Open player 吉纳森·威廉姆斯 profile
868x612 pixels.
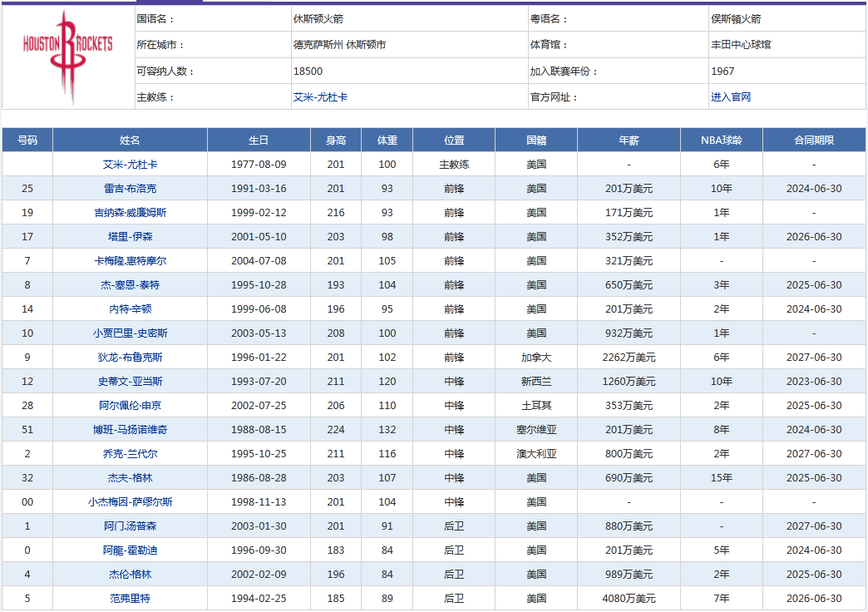click(130, 213)
